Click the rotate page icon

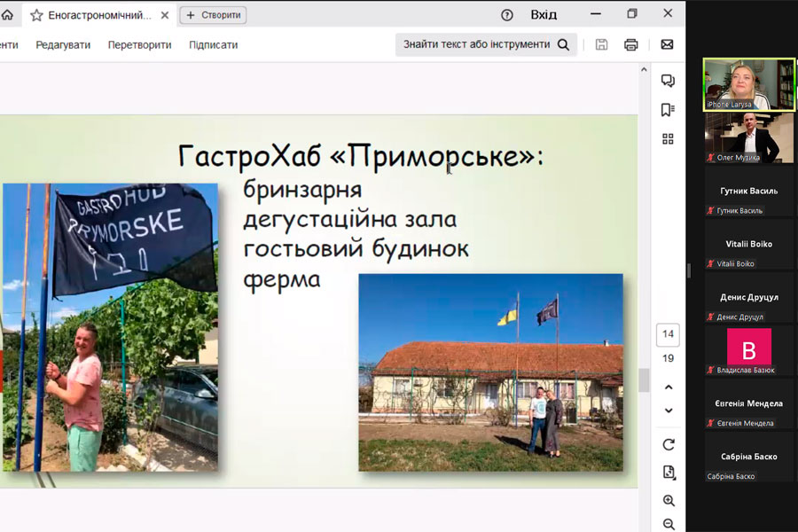coord(669,444)
